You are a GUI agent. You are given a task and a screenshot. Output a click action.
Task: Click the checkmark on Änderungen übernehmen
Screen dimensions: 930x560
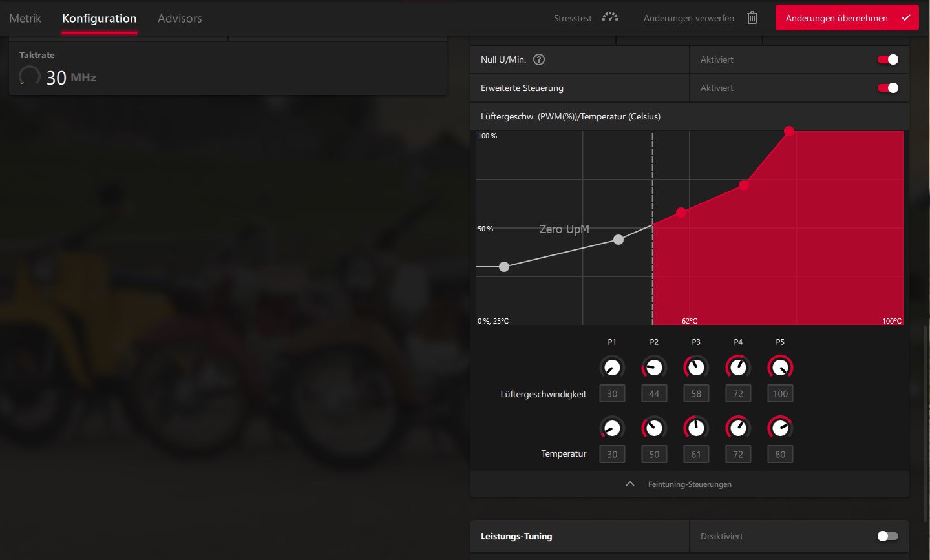point(906,18)
